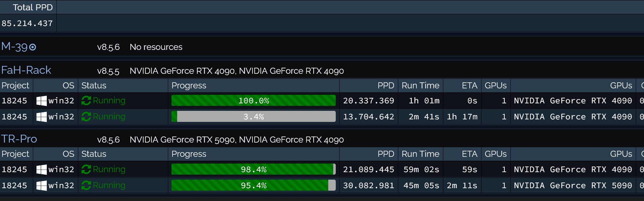Open the TR-Pro machine link

[x=19, y=139]
